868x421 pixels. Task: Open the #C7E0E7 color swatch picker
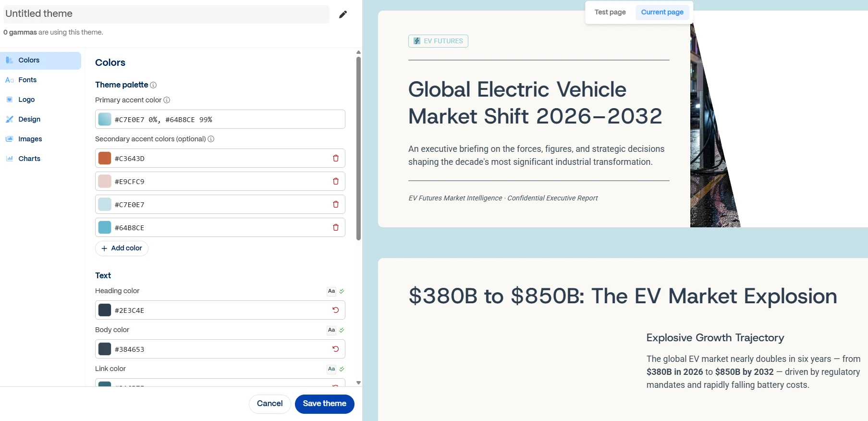[x=105, y=204]
